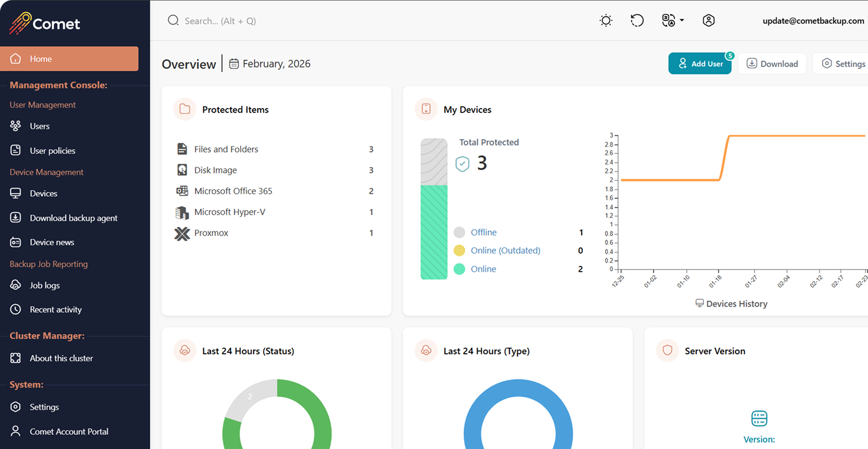Screen dimensions: 868x449
Task: Click the refresh icon in top bar
Action: coord(637,21)
